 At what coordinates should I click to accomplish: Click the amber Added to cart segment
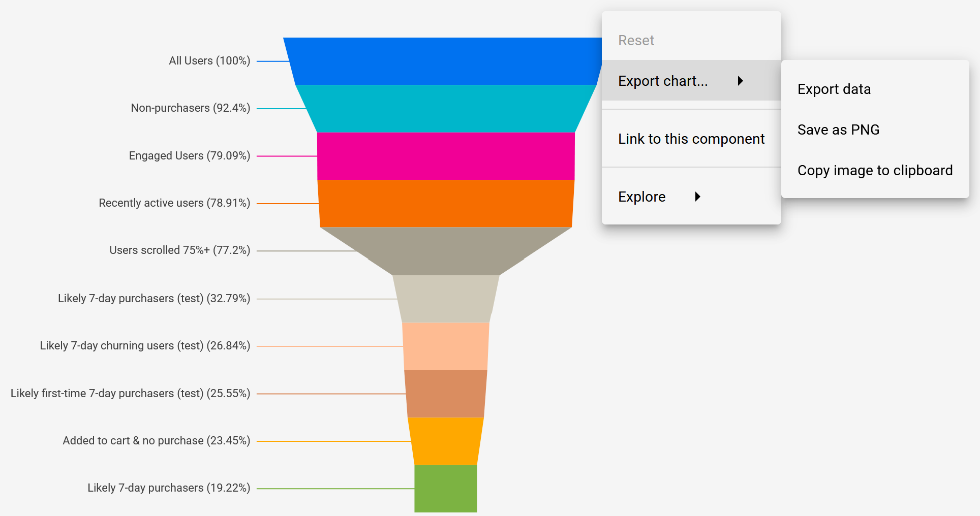coord(446,441)
